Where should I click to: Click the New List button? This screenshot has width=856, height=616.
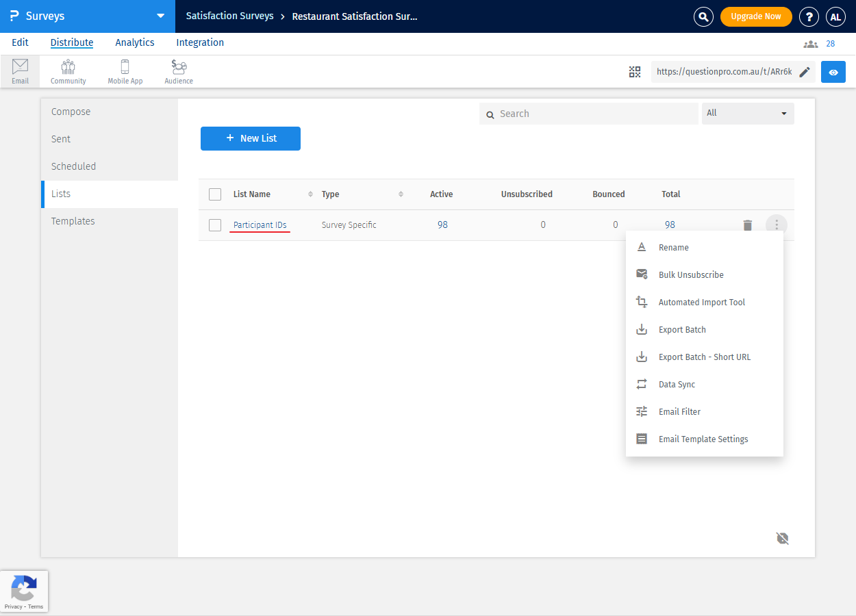click(x=251, y=138)
